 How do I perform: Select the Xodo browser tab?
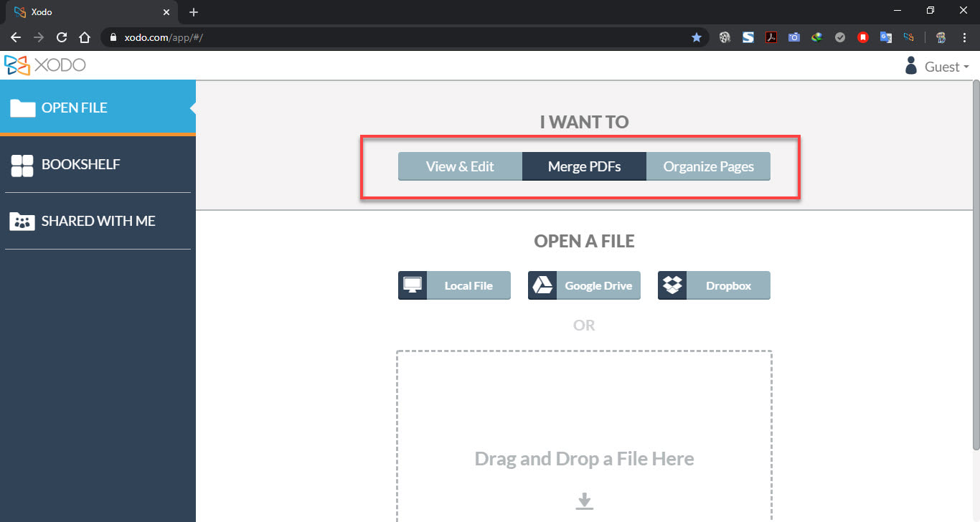(92, 12)
